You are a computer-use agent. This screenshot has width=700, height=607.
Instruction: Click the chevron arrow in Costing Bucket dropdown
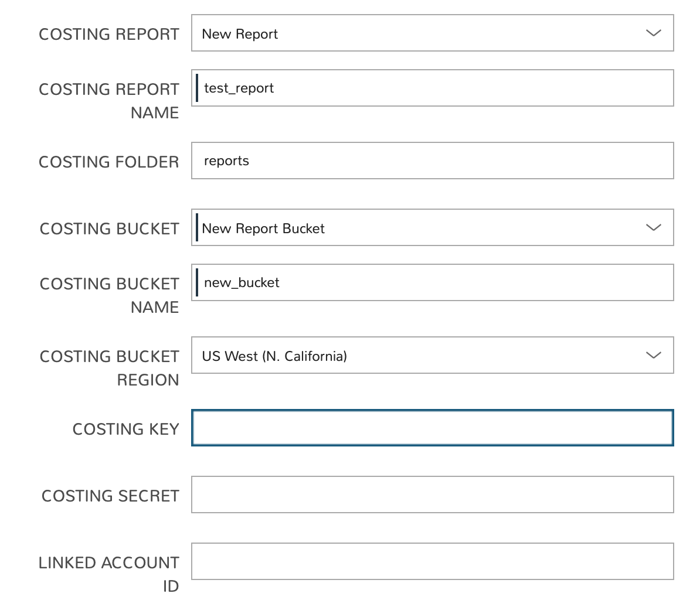pyautogui.click(x=653, y=228)
